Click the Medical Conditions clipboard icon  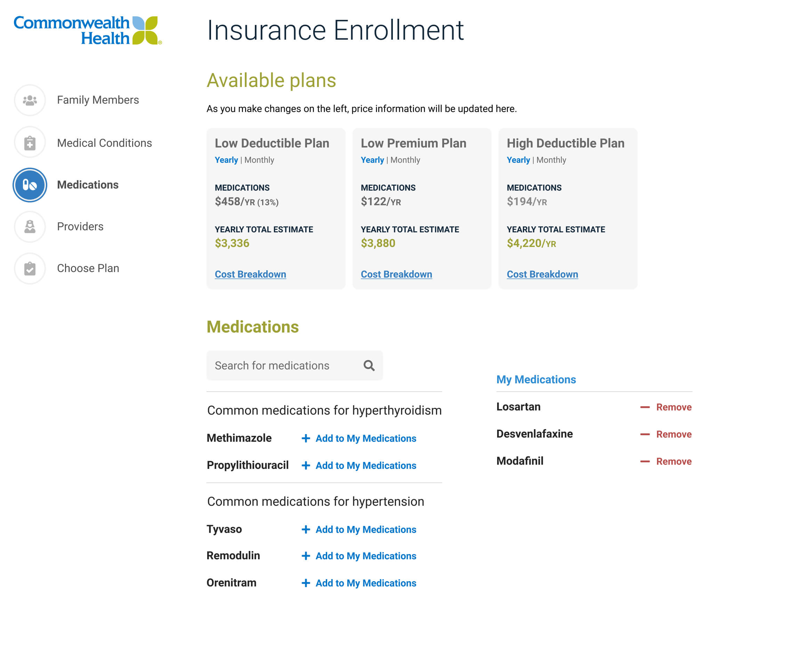point(30,143)
